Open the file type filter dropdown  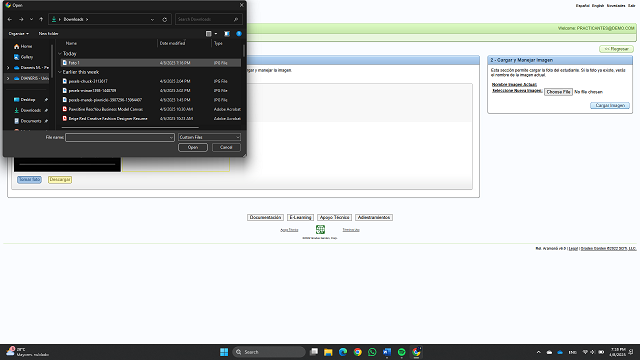click(209, 138)
